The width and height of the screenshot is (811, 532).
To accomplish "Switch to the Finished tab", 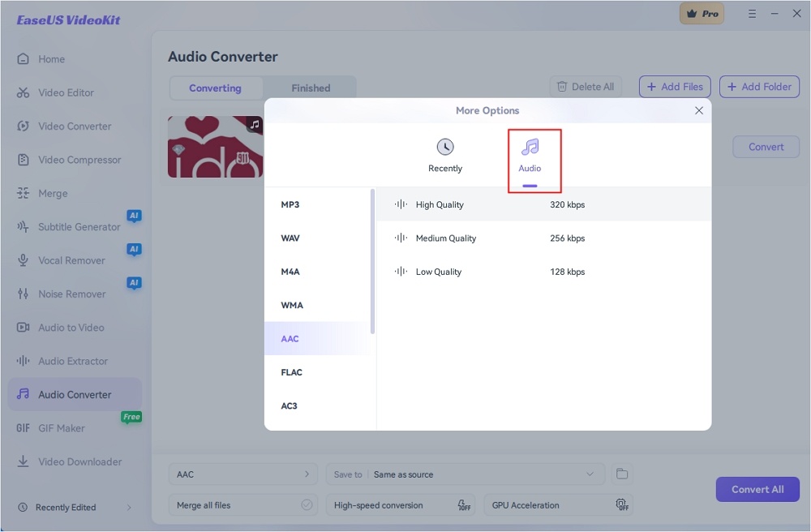I will pos(311,88).
